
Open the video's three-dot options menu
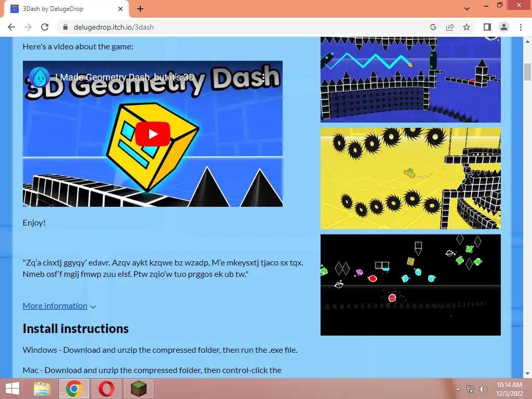click(x=263, y=77)
